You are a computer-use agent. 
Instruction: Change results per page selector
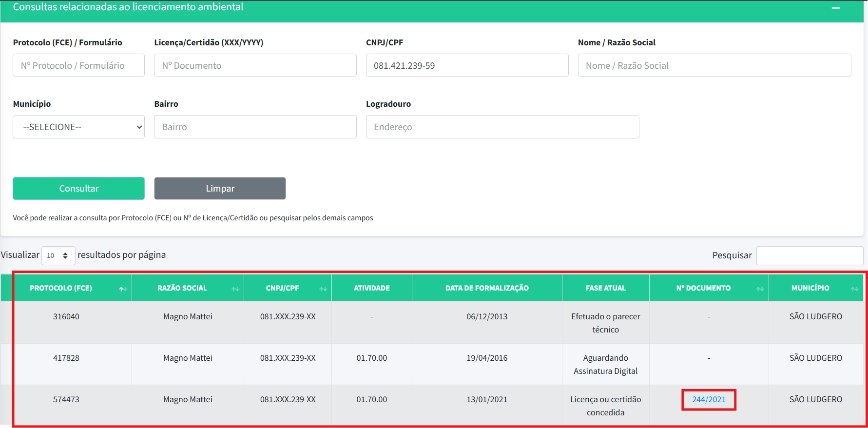point(58,255)
